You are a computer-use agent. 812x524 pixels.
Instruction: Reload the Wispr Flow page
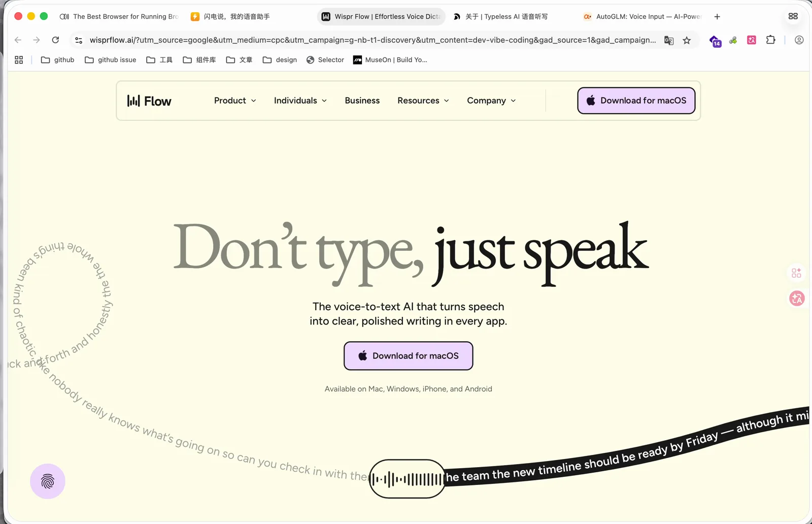coord(56,40)
